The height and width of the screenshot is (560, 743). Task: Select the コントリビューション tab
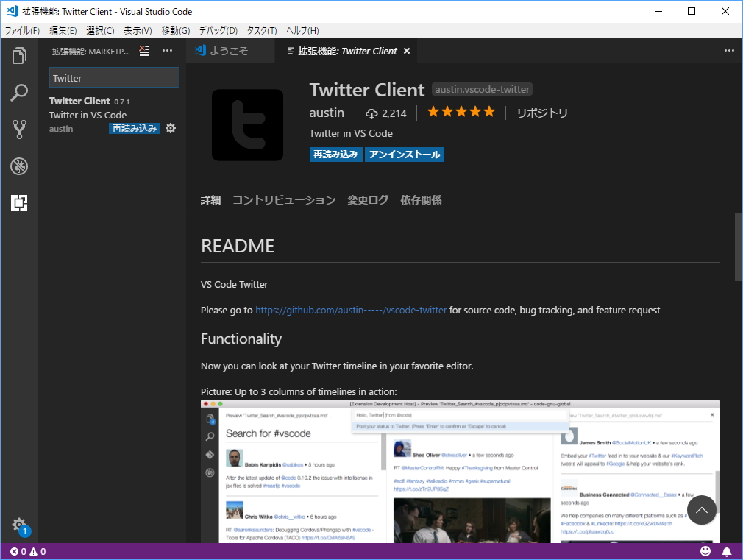click(x=284, y=200)
